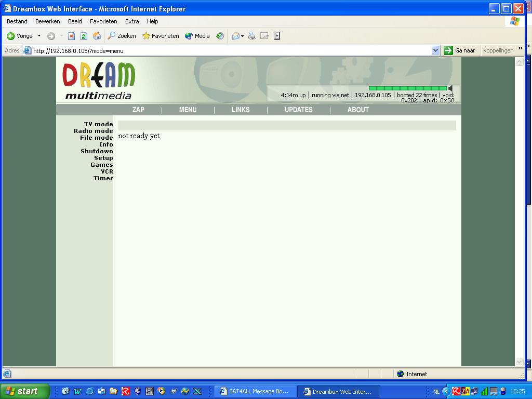Open the Info sidebar link
Image resolution: width=532 pixels, height=399 pixels.
(x=106, y=144)
